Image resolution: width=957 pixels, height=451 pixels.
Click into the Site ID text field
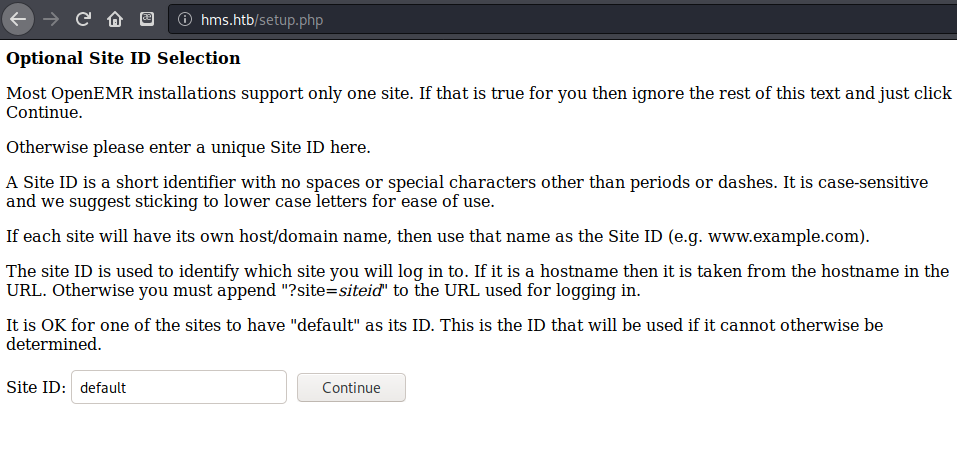click(178, 388)
